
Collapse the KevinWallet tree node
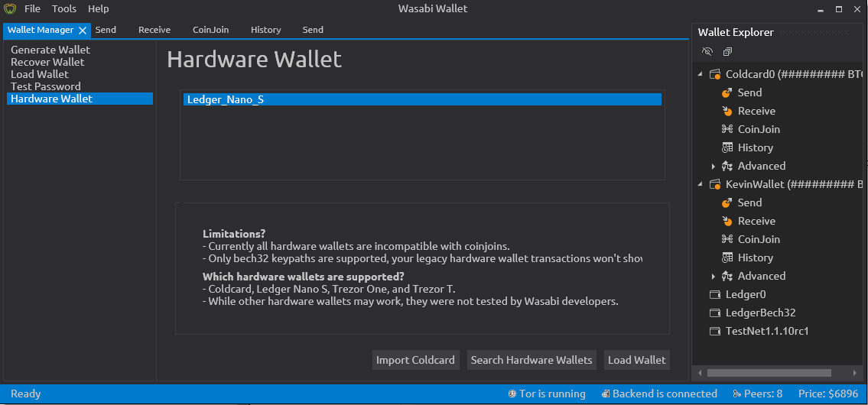click(700, 184)
